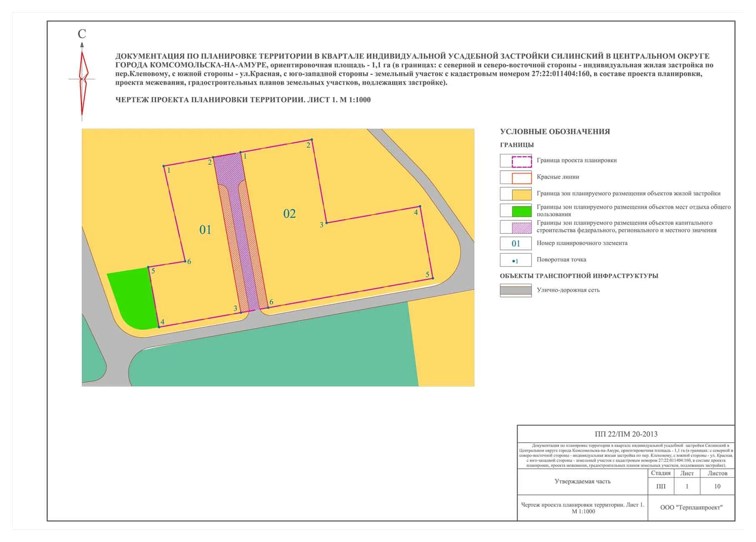
Task: Select the grey street-road network legend symbol
Action: [x=516, y=290]
